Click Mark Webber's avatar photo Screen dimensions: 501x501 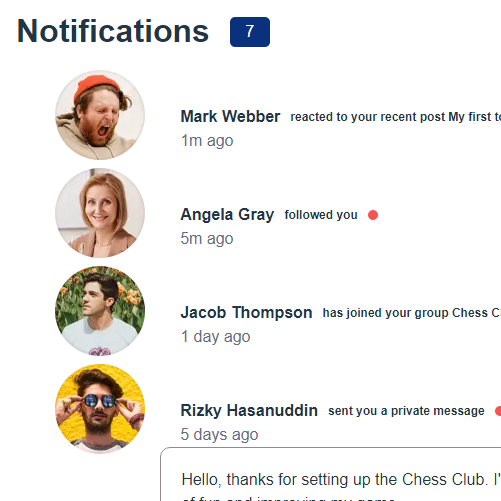pos(100,115)
